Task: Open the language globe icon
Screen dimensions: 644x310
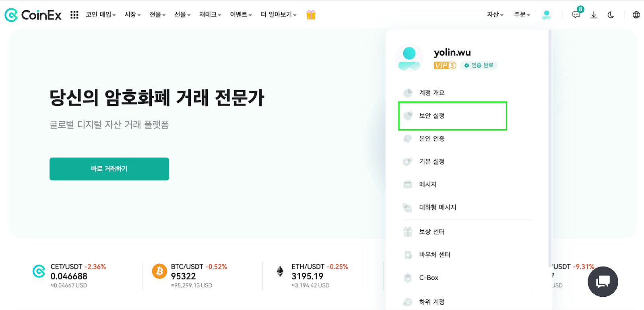Action: coord(636,14)
